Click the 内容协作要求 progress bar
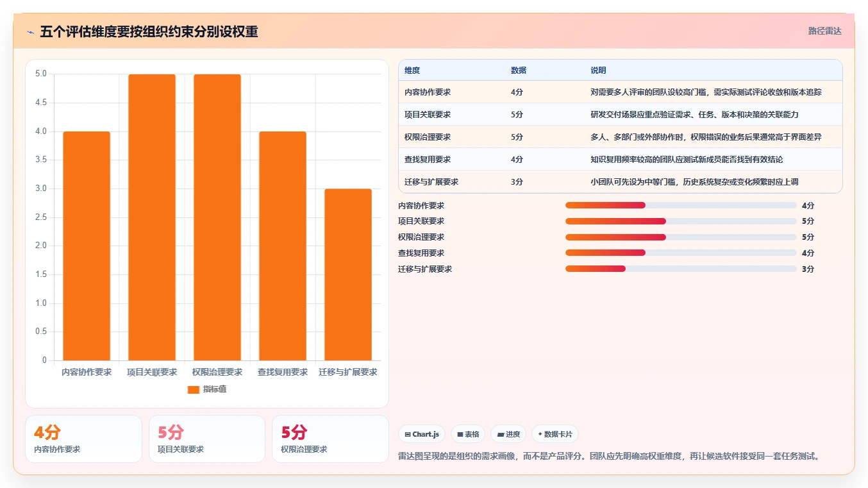The height and width of the screenshot is (488, 868). click(x=681, y=205)
